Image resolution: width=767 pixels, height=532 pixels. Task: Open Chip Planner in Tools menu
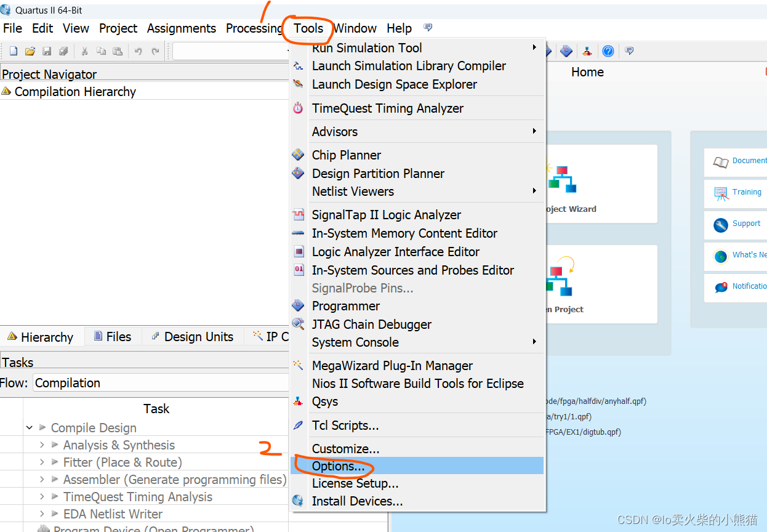click(x=346, y=155)
